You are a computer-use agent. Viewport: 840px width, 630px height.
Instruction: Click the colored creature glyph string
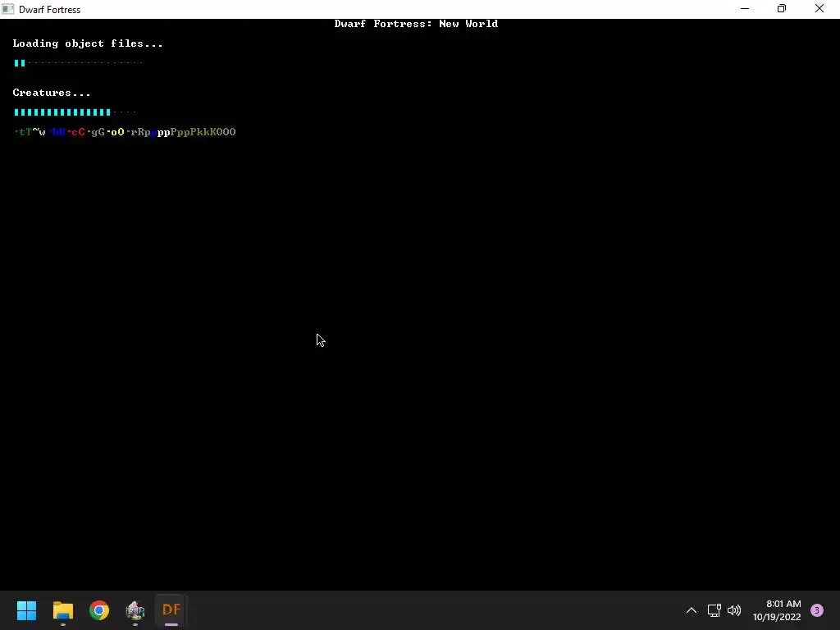[x=125, y=132]
